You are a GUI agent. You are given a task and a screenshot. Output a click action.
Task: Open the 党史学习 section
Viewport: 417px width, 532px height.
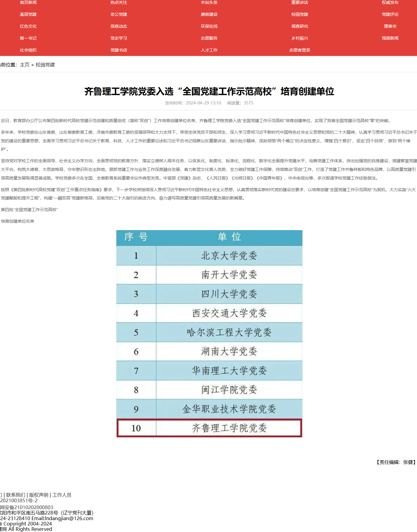tap(119, 38)
